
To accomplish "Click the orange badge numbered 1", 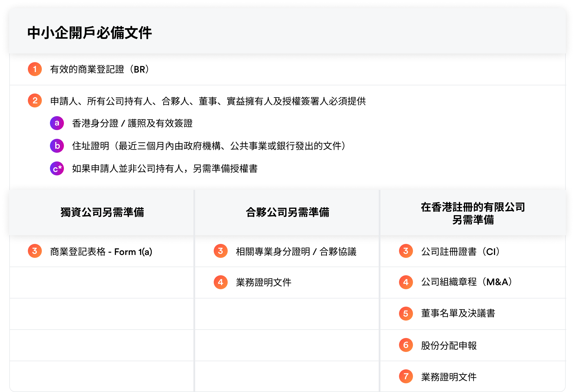I will tap(35, 69).
